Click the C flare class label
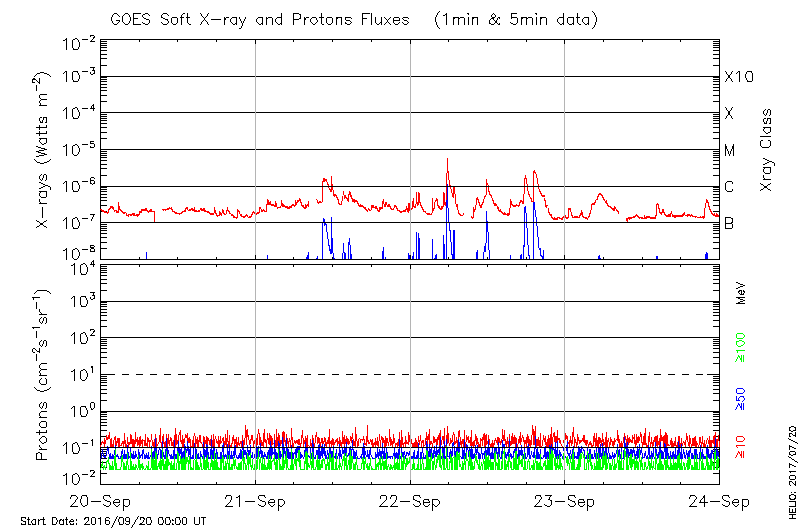Screen dimensions: 800x530 click(x=729, y=187)
